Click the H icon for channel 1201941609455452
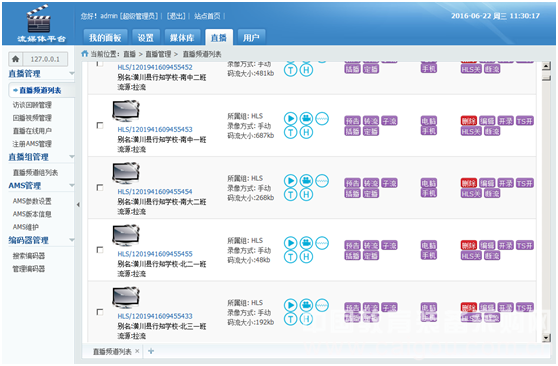Screen dimensions: 558x366 coord(306,70)
